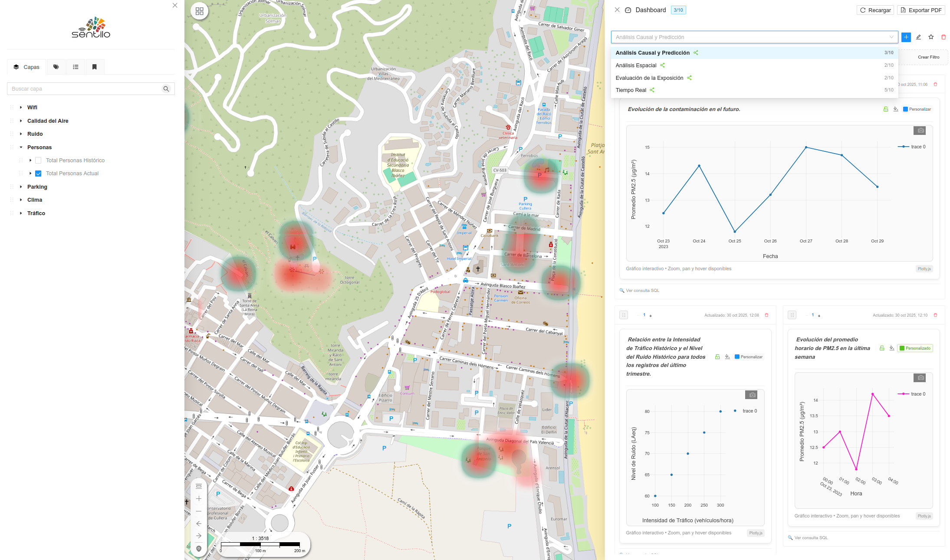This screenshot has width=950, height=560.
Task: Toggle green Personalizado on hourly PM2.5 chart
Action: tap(915, 348)
